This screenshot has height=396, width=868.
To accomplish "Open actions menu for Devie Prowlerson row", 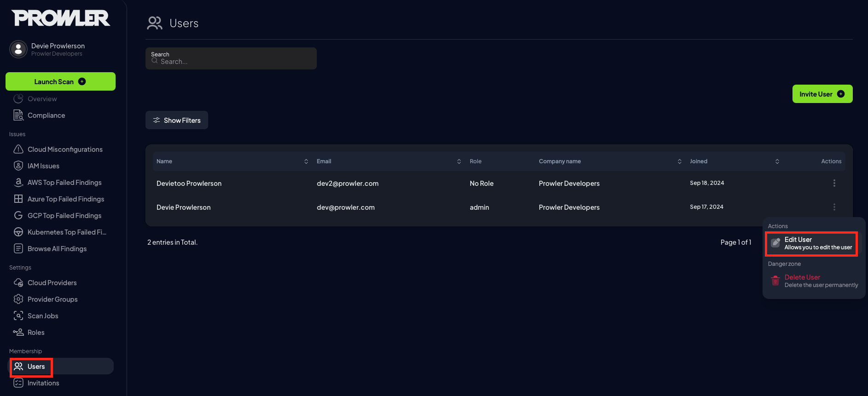I will click(834, 207).
